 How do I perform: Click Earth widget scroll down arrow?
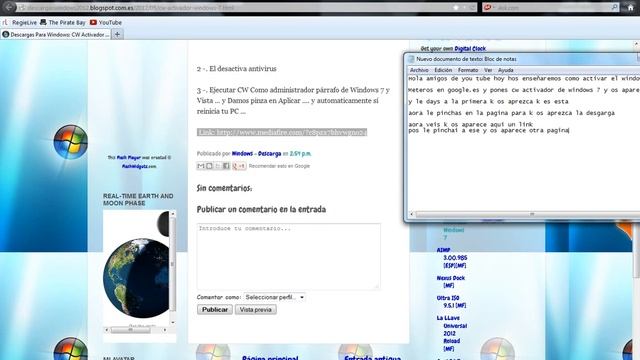point(173,322)
